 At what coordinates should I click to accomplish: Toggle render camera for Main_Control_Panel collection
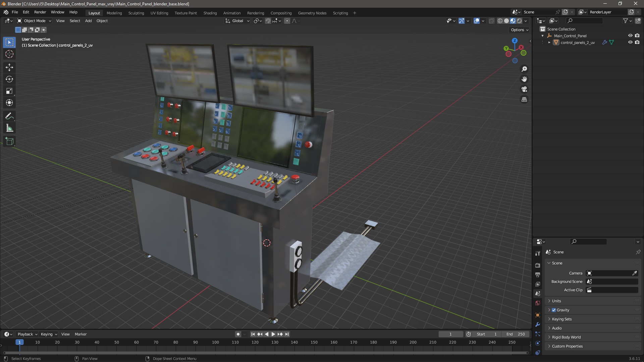tap(637, 36)
